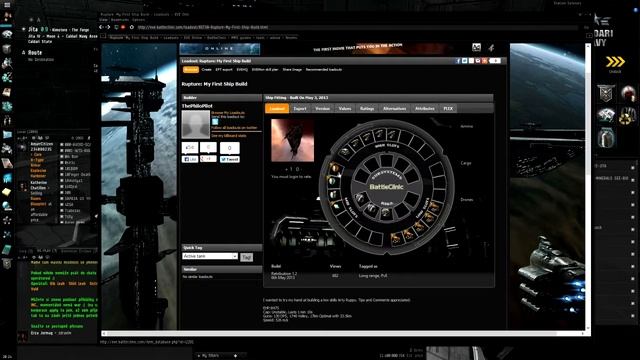Click the two-figures icon in the Neocom sidebar
640x360 pixels.
coord(7,120)
